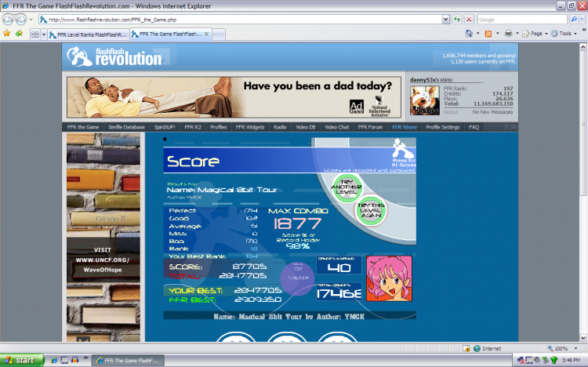
Task: Click the vertical scrollbar down arrow
Action: pyautogui.click(x=583, y=338)
